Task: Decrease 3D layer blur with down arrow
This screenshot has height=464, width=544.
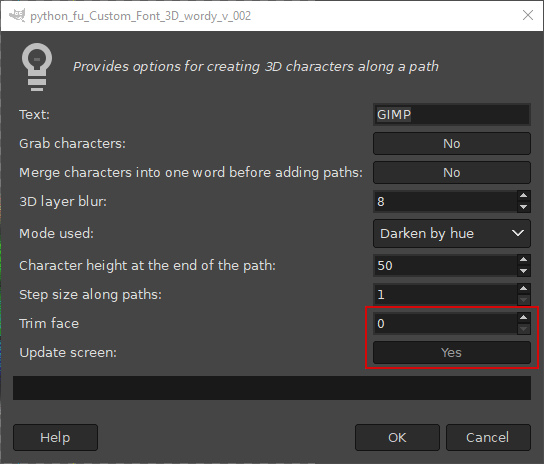Action: [x=524, y=207]
